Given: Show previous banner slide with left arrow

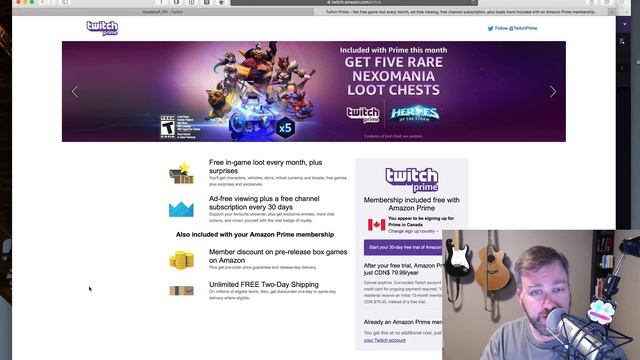Looking at the screenshot, I should click(x=75, y=91).
